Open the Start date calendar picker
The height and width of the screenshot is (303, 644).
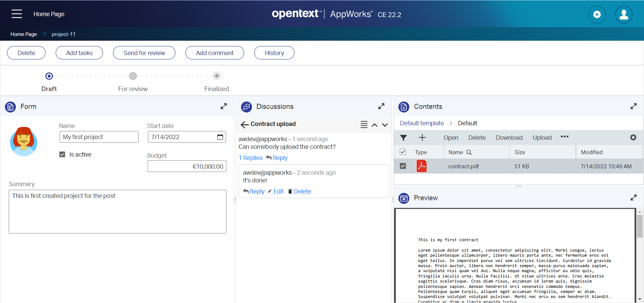[220, 137]
